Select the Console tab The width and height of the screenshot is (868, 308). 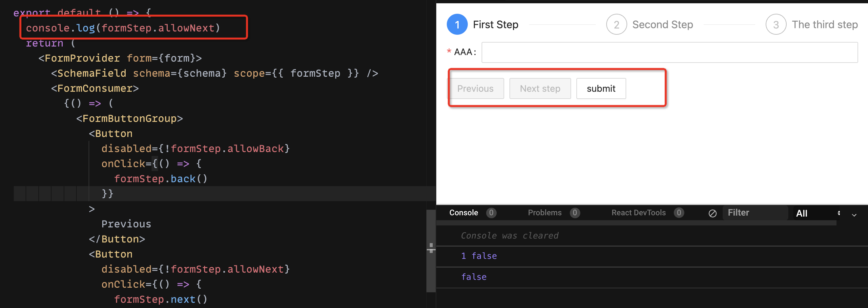[x=464, y=212]
